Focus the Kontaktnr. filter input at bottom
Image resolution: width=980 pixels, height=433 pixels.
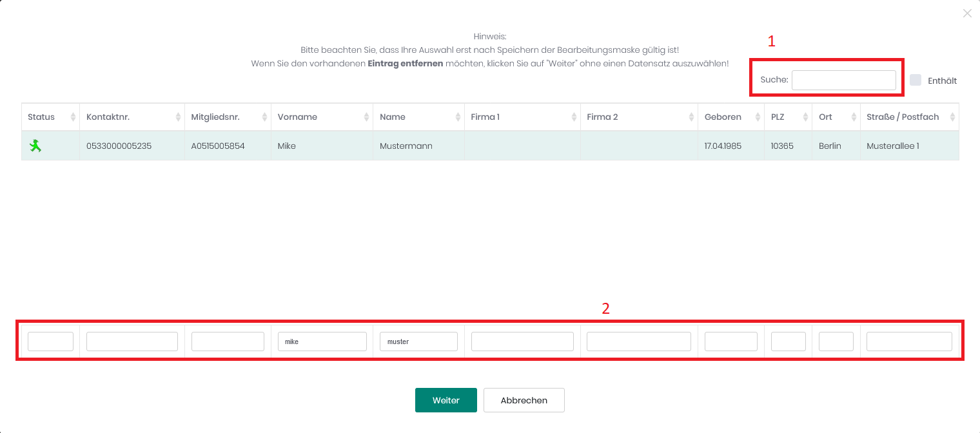132,342
